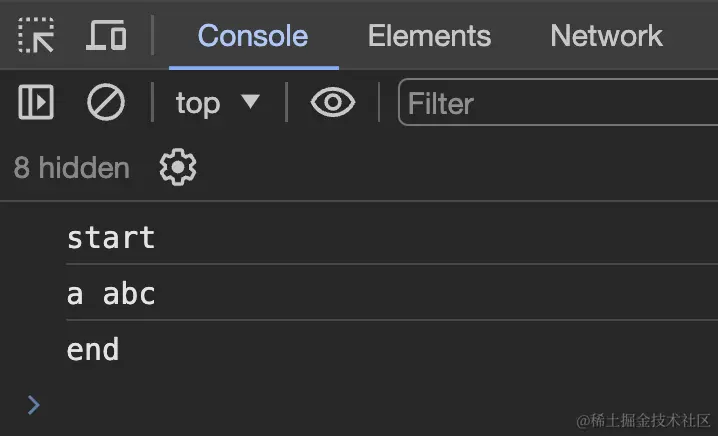Open the 'top' JavaScript context selector
This screenshot has height=436, width=718.
(x=198, y=103)
